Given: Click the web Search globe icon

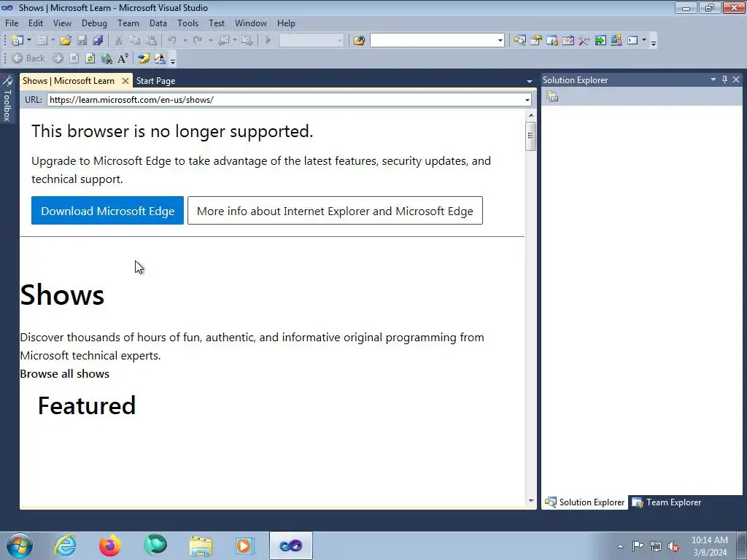Looking at the screenshot, I should (x=107, y=58).
